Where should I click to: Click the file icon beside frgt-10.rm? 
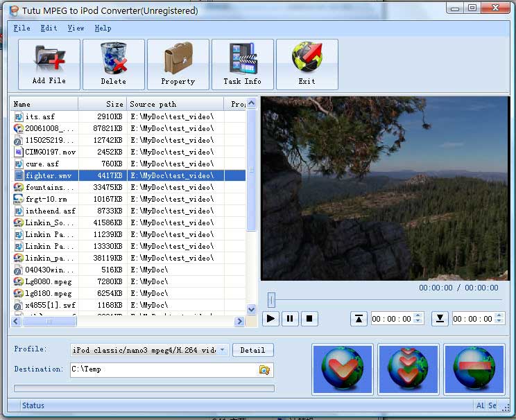point(19,199)
